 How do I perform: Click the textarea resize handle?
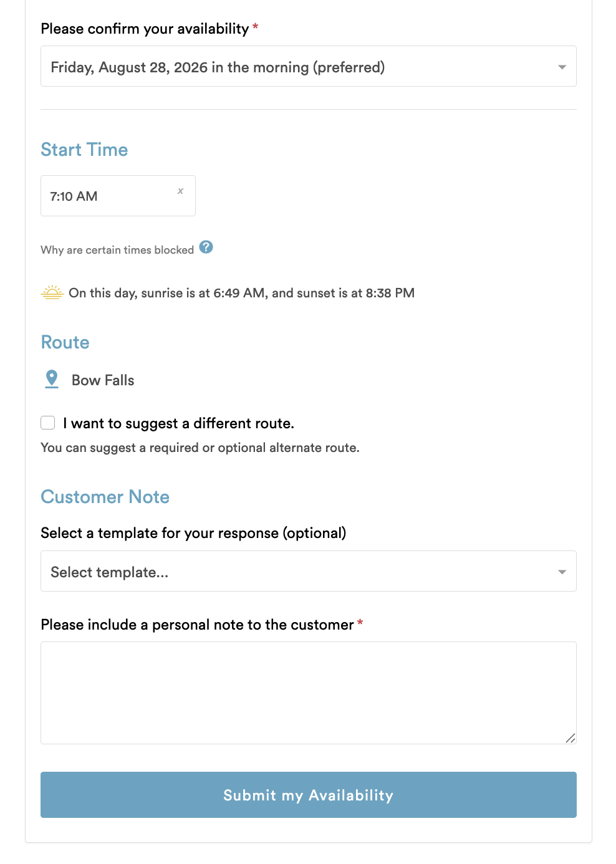point(570,737)
